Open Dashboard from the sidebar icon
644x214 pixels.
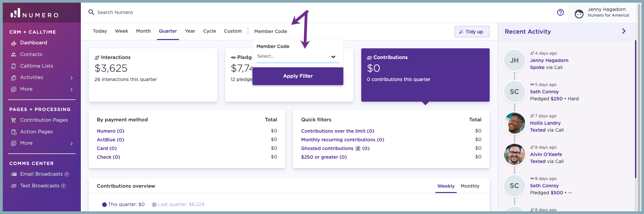pos(14,43)
